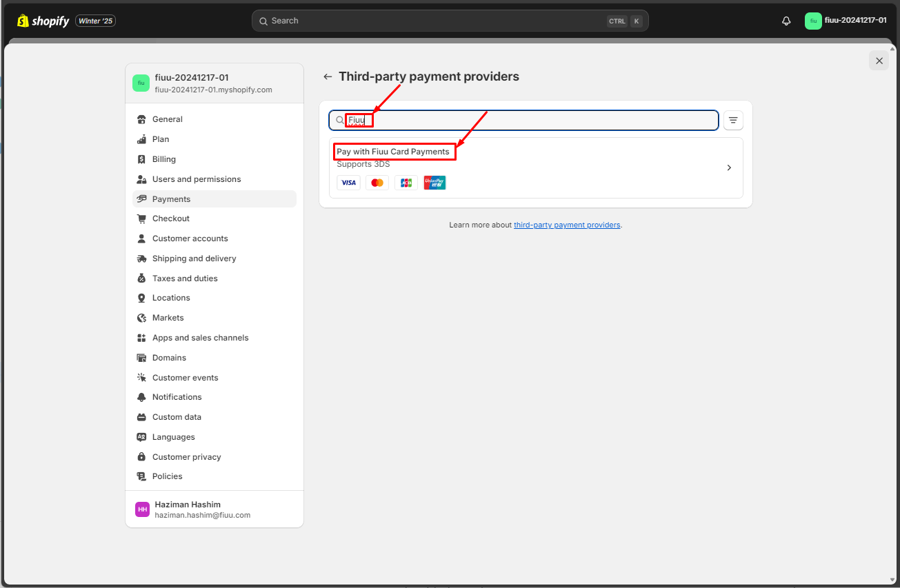Open the fiuu-20241217-01 account menu
This screenshot has height=588, width=900.
point(846,21)
